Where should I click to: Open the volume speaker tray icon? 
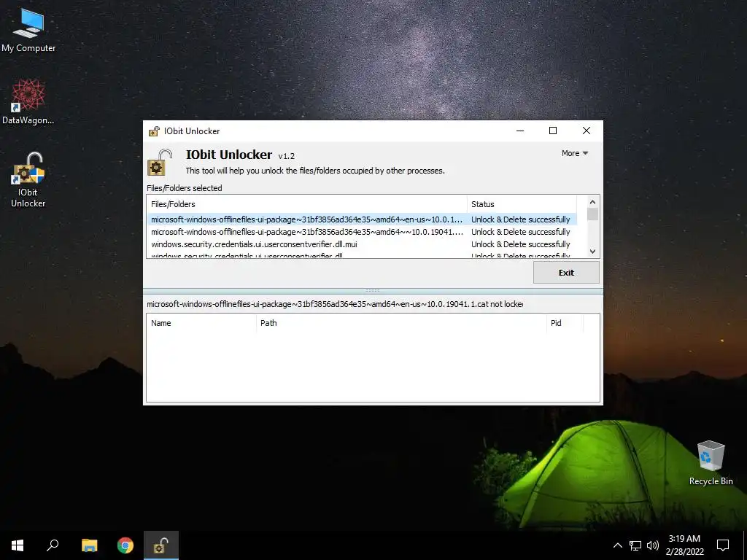653,545
